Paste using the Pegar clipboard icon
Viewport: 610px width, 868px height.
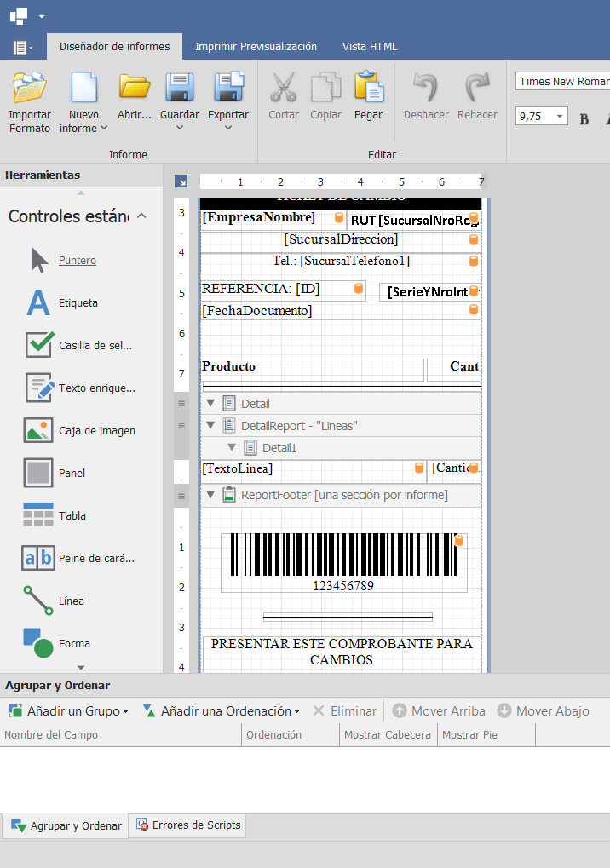369,88
